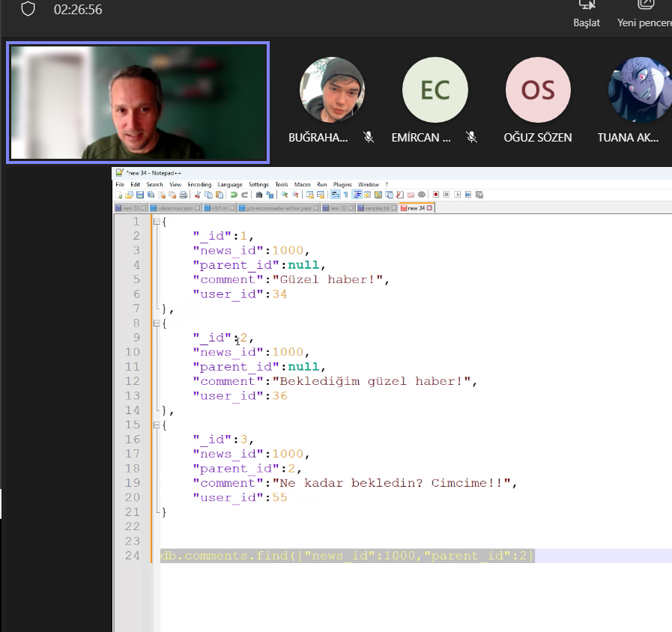The height and width of the screenshot is (632, 672).
Task: Toggle the Monitoring eye icon
Action: pyautogui.click(x=422, y=195)
